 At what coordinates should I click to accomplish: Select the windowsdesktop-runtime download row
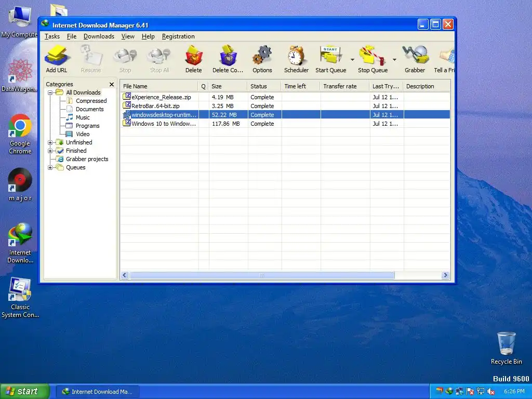click(285, 115)
